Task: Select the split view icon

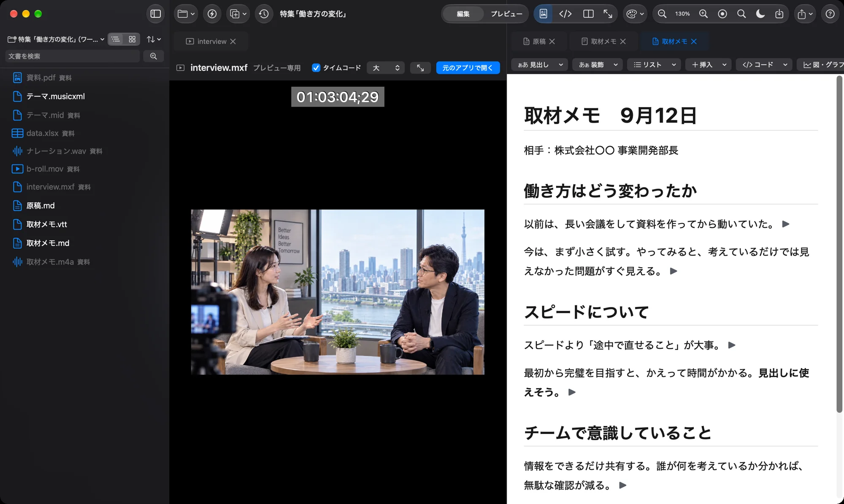Action: click(588, 14)
